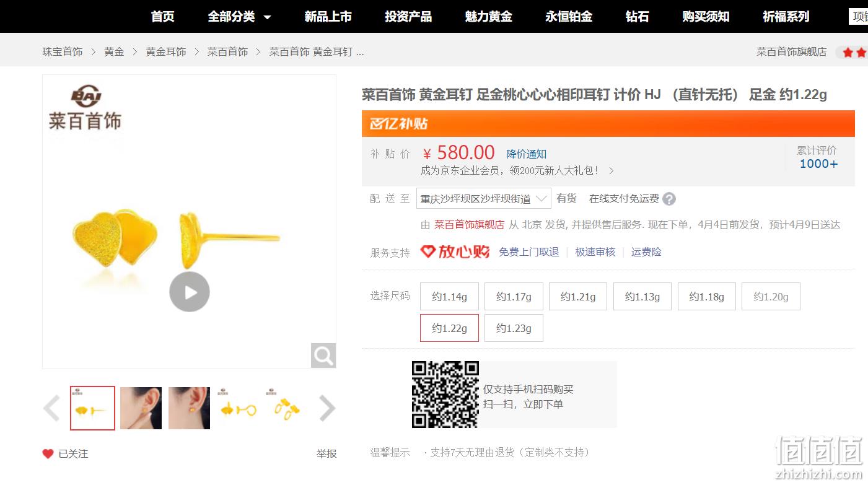Select size 约1.23g
Viewport: 868px width, 485px height.
coord(514,328)
